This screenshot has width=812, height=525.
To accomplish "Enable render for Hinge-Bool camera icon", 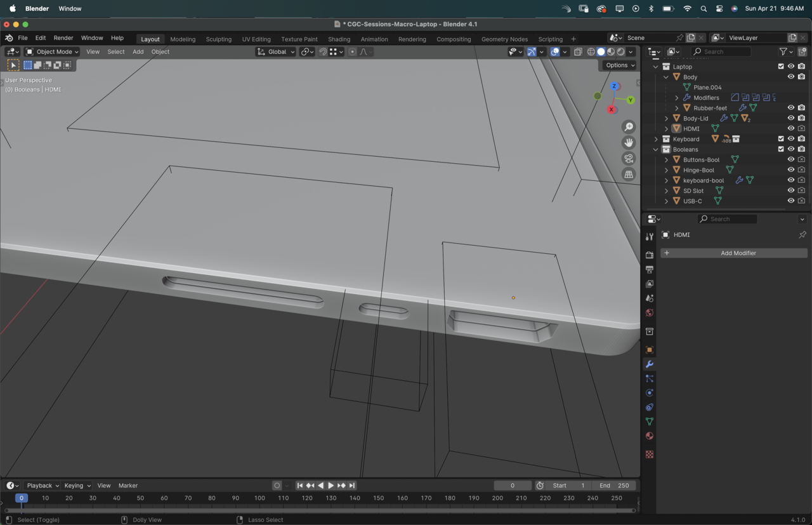I will point(802,170).
